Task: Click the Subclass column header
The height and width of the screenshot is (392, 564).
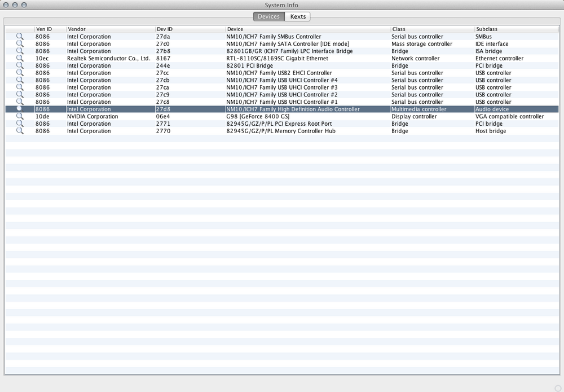Action: (516, 29)
